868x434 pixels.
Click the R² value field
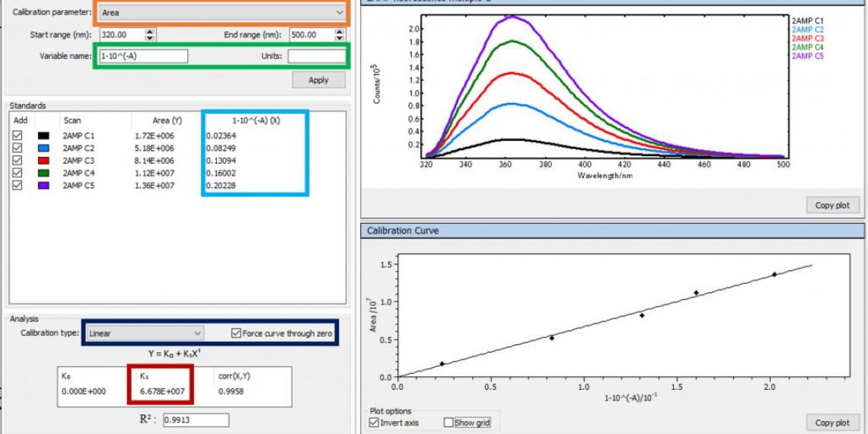coord(196,420)
